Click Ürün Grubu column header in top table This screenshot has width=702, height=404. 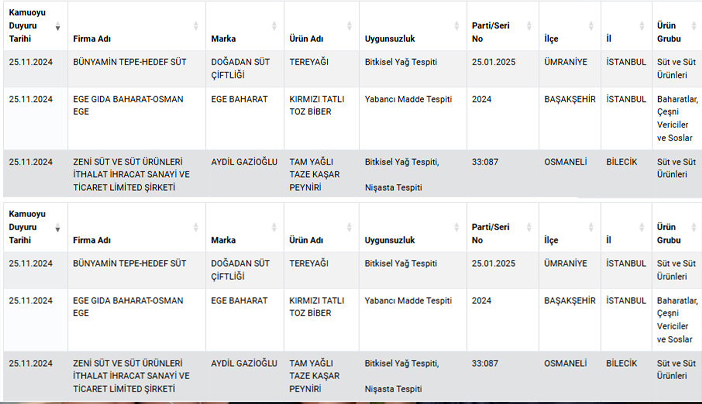[x=666, y=31]
